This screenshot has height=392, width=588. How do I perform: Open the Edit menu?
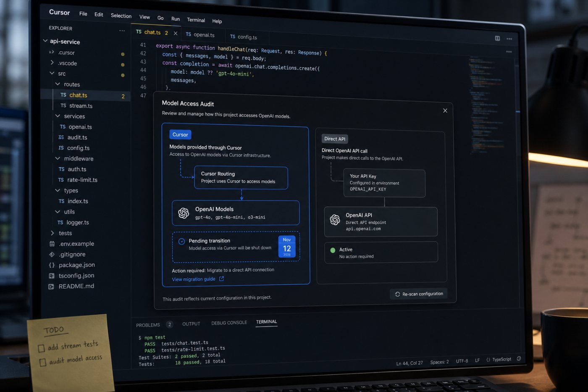(99, 15)
